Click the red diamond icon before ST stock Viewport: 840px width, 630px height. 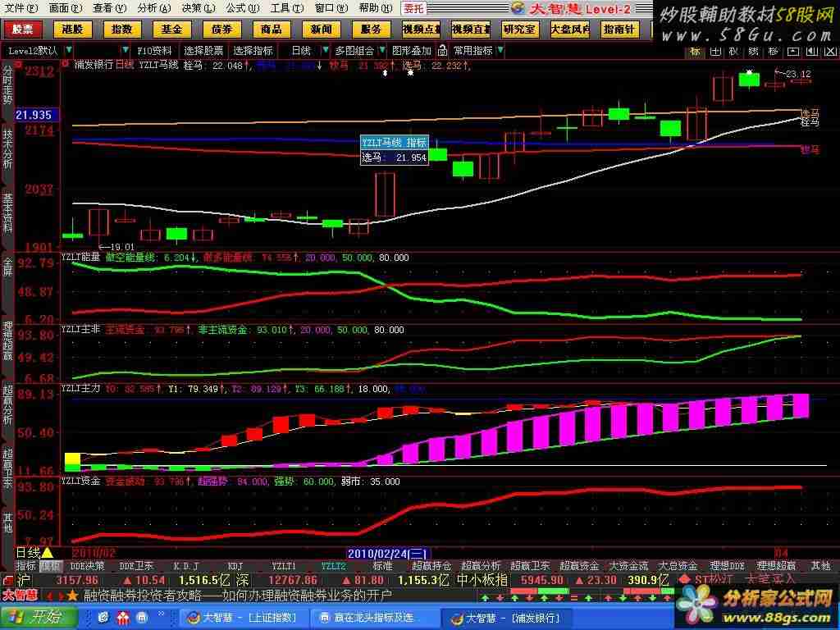click(x=683, y=579)
